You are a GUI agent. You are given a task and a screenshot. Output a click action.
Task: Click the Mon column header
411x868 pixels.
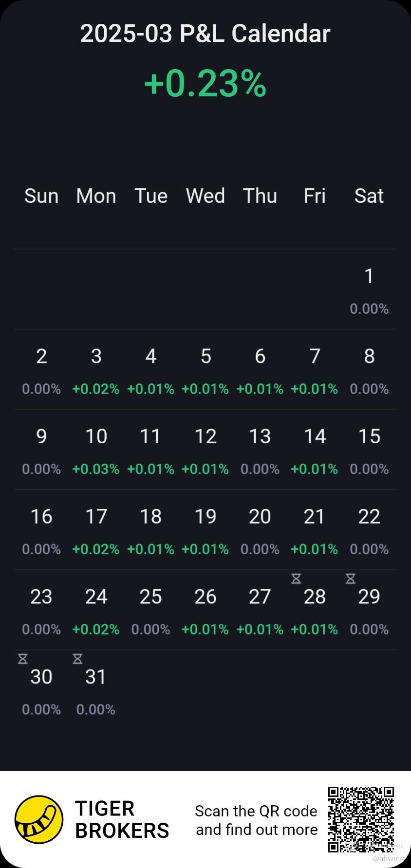click(96, 196)
